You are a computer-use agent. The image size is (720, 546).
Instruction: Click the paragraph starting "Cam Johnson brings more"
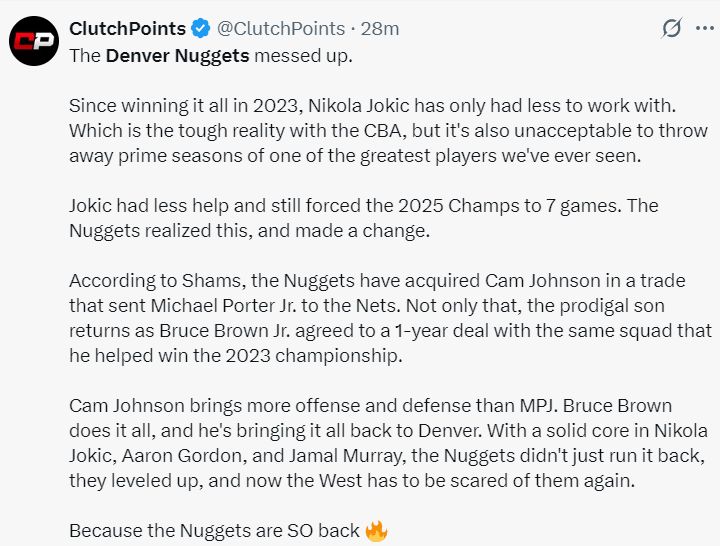click(x=388, y=443)
